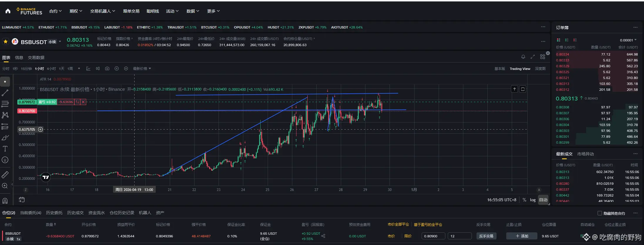
Task: Expand the chart to fullscreen
Action: pyautogui.click(x=533, y=57)
